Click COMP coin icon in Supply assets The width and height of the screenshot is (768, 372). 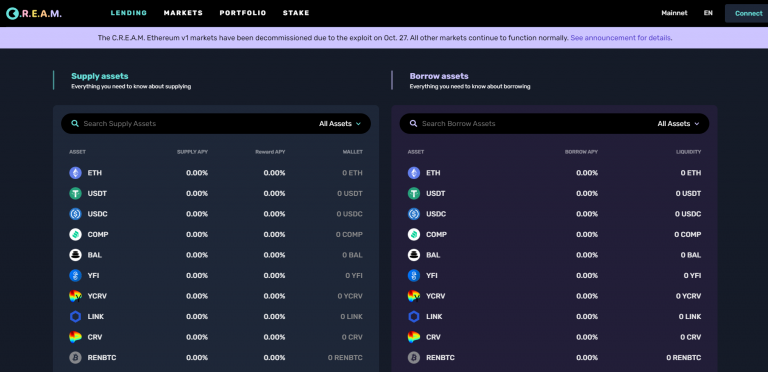coord(75,234)
